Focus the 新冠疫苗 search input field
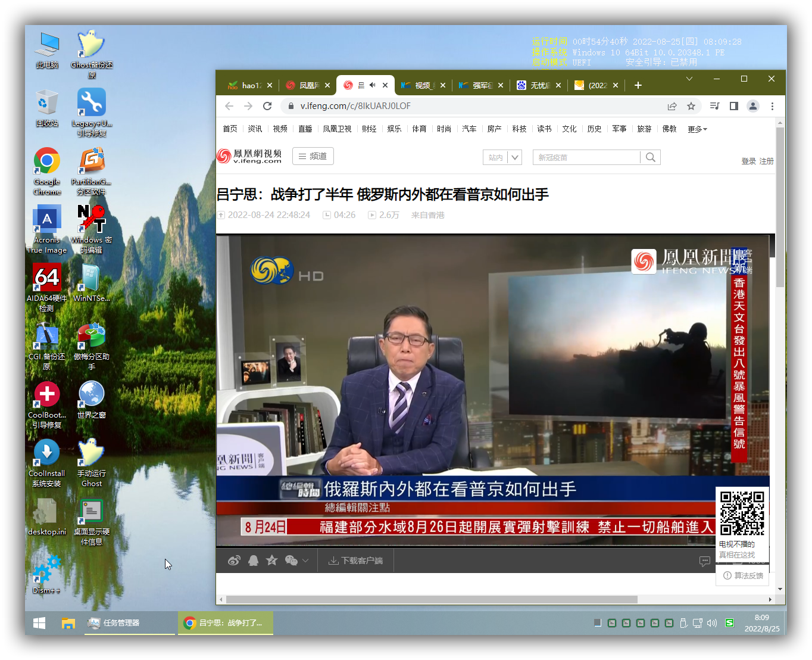The width and height of the screenshot is (812, 660). pos(586,157)
